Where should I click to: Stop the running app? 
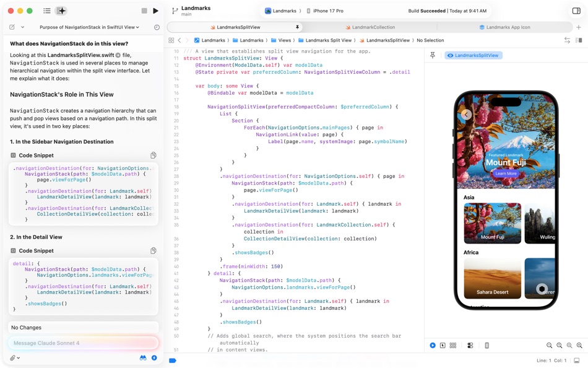144,11
